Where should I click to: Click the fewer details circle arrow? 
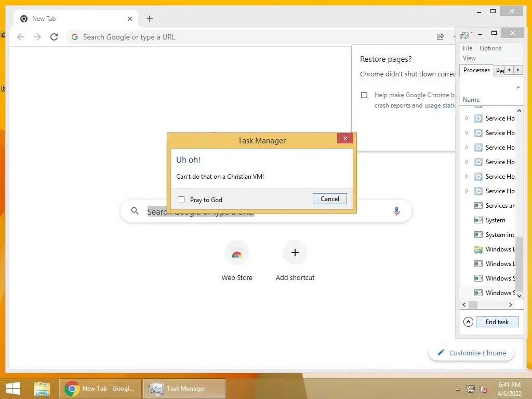pos(468,322)
